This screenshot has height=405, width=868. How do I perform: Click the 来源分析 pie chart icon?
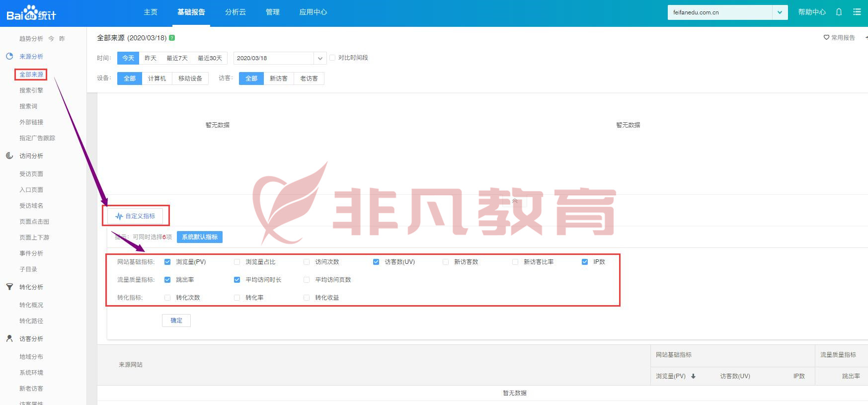[x=9, y=56]
